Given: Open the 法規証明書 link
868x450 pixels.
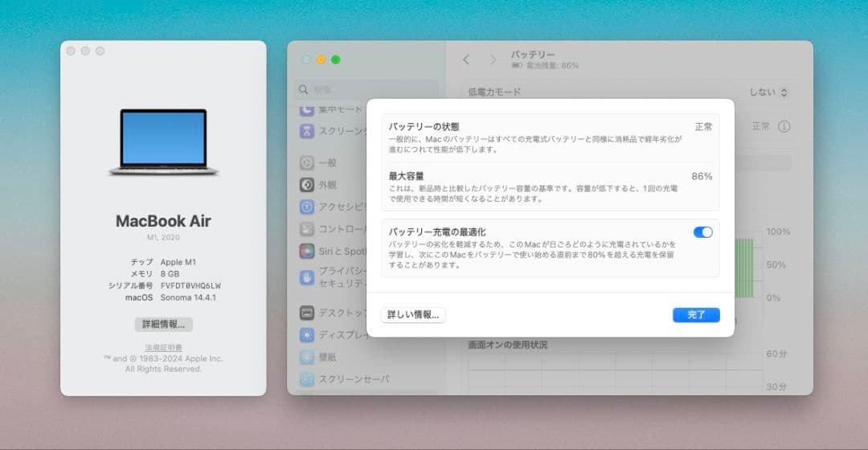Looking at the screenshot, I should (x=163, y=348).
